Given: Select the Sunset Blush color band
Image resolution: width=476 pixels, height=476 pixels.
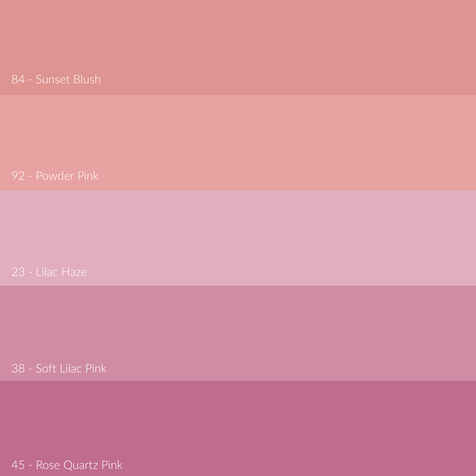Looking at the screenshot, I should pos(238,48).
